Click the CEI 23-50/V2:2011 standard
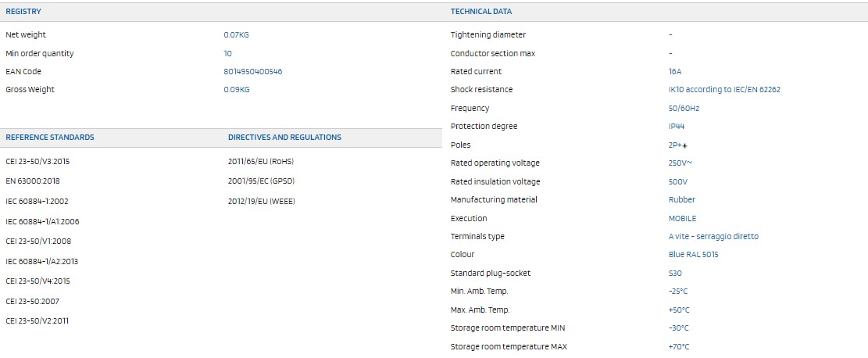This screenshot has height=358, width=868. coord(38,321)
